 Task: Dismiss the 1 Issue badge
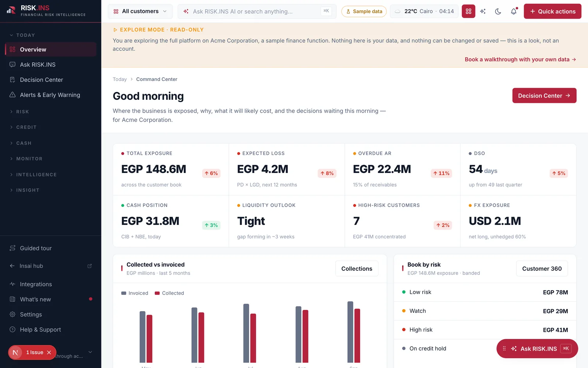49,353
